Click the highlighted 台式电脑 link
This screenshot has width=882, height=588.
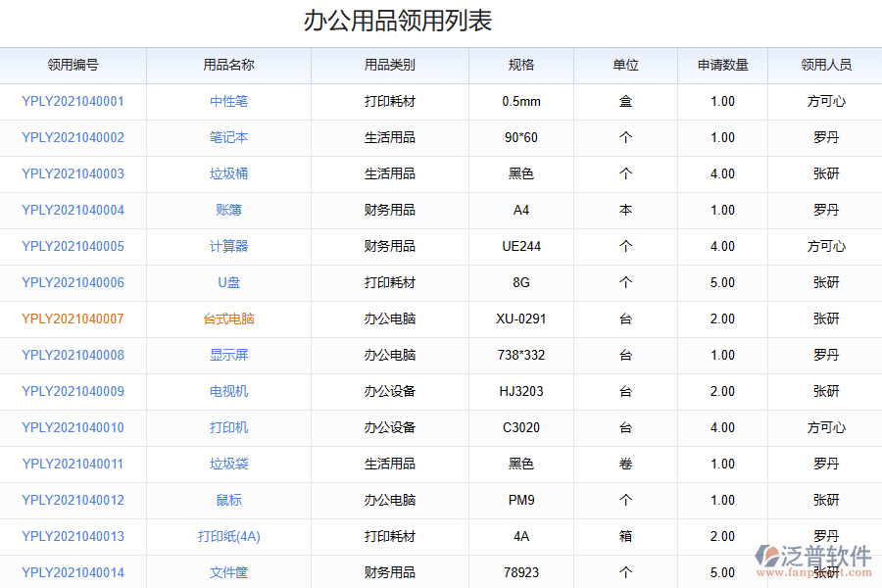[228, 319]
